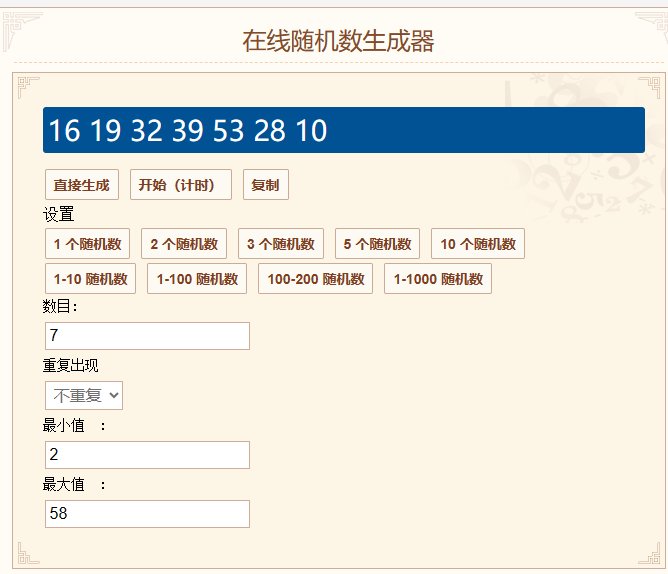Choose the 2 个随机数 preset
This screenshot has height=574, width=668.
click(x=184, y=244)
